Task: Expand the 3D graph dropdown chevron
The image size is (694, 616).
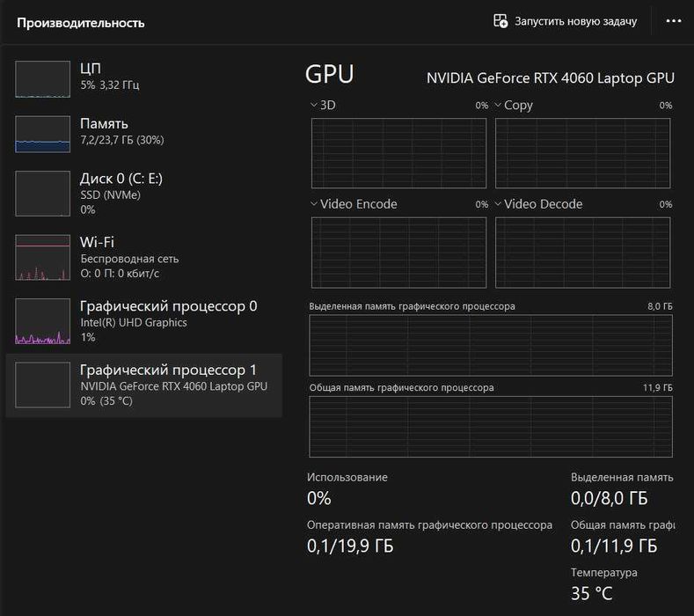Action: click(314, 106)
